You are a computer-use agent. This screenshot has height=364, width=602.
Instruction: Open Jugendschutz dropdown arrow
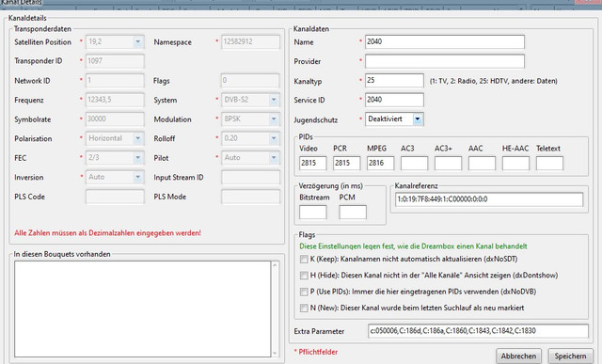click(x=418, y=119)
